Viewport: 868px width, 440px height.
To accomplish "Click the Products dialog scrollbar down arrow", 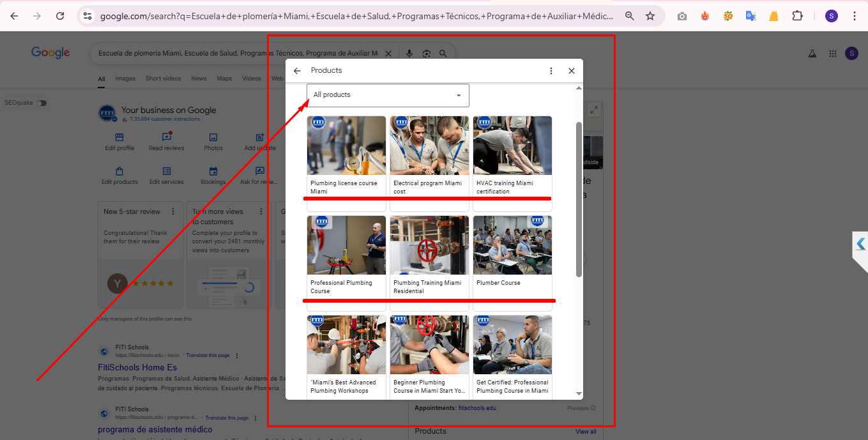I will tap(579, 394).
